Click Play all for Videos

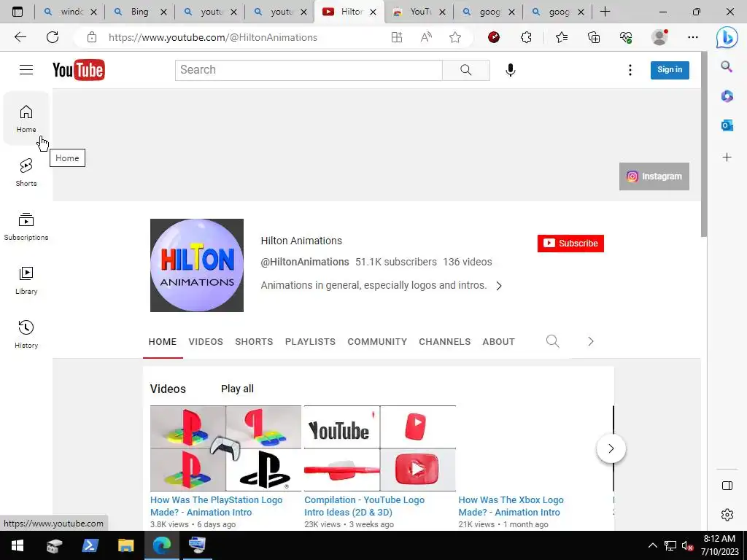point(237,389)
